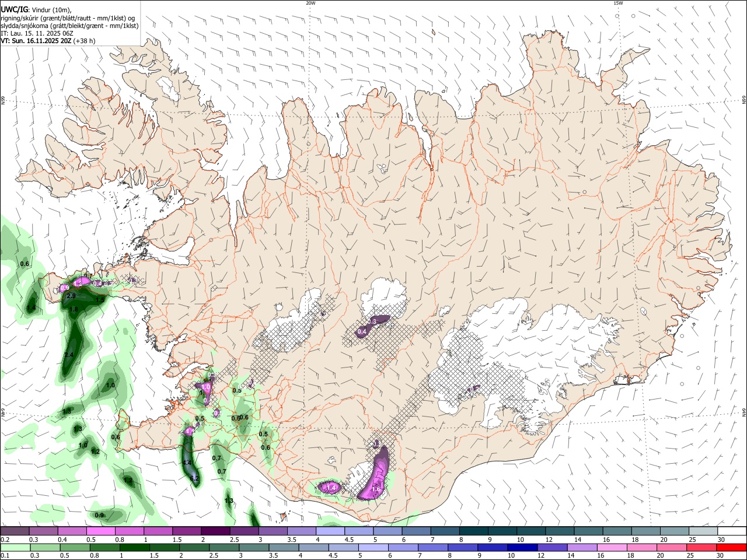The width and height of the screenshot is (747, 560).
Task: Click the '2.4' rainfall value on the map
Action: pos(69,355)
